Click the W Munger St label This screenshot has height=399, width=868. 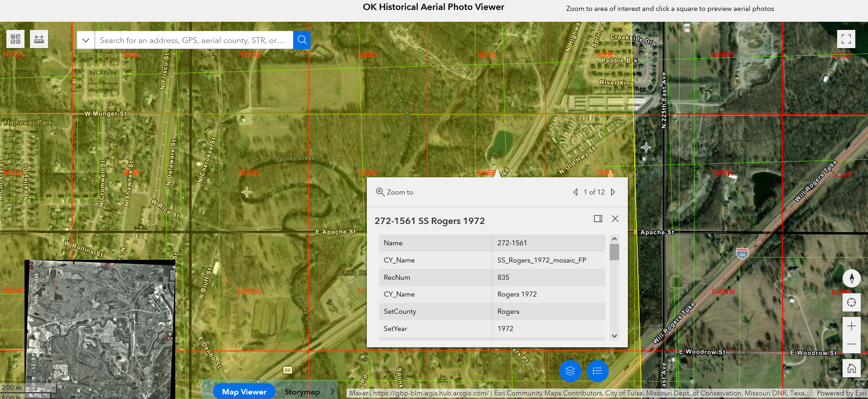pos(106,114)
